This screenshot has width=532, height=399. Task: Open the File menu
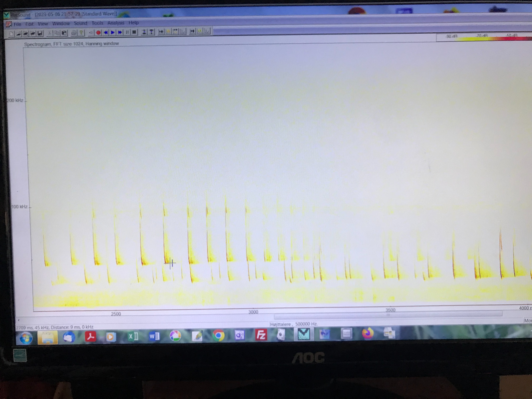coord(17,24)
